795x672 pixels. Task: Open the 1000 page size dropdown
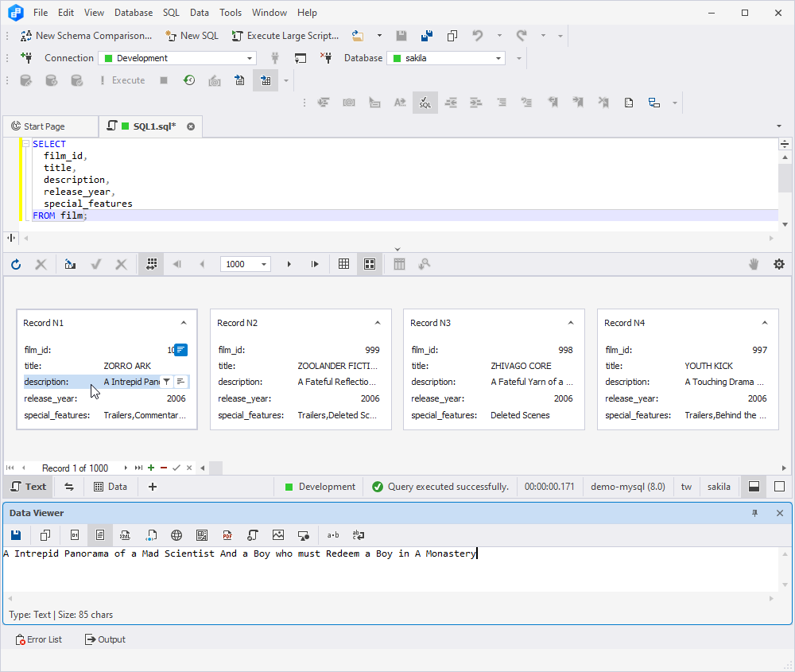click(x=264, y=264)
